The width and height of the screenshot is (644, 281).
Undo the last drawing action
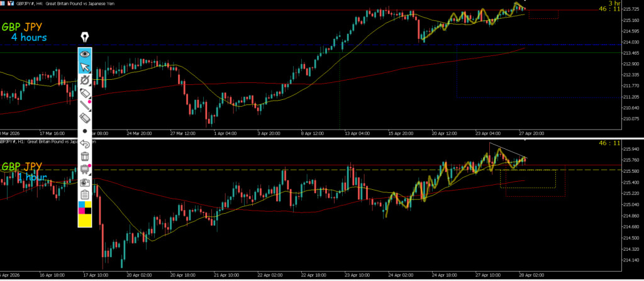(85, 144)
